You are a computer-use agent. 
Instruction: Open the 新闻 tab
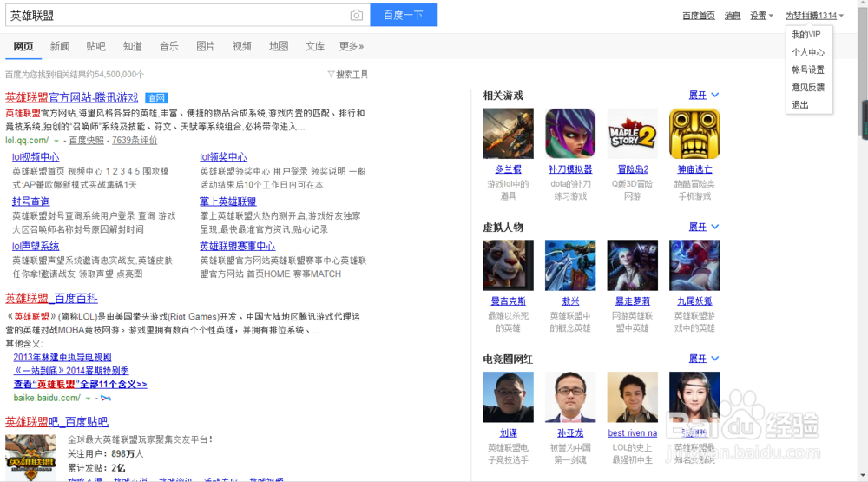60,46
